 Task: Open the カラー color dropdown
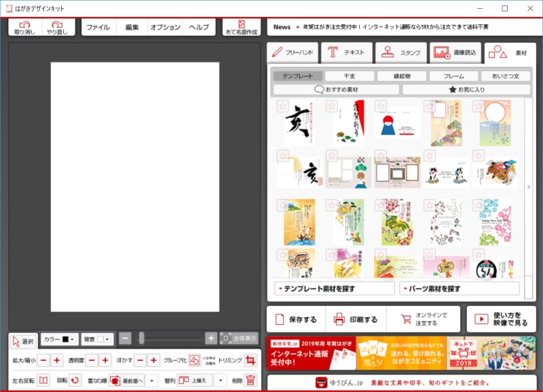pos(72,339)
